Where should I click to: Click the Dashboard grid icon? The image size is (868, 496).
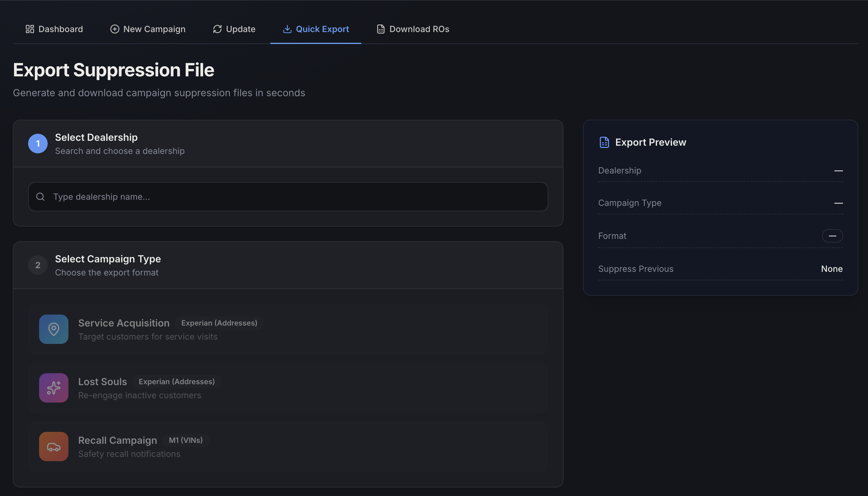pyautogui.click(x=30, y=29)
